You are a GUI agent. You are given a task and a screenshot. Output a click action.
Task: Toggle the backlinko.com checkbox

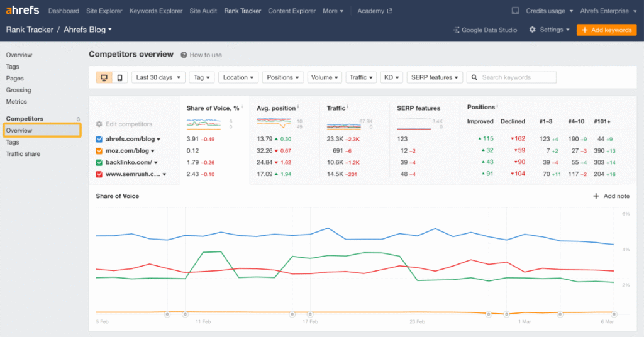point(99,162)
